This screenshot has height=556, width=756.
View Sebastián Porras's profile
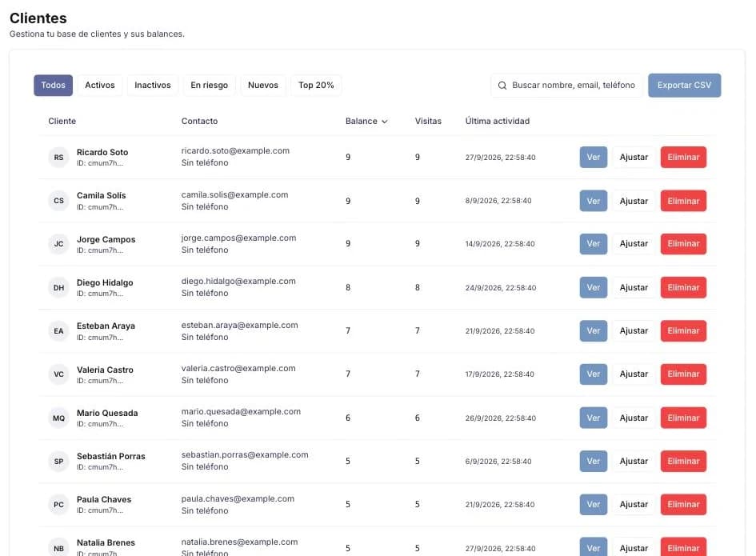coord(593,461)
